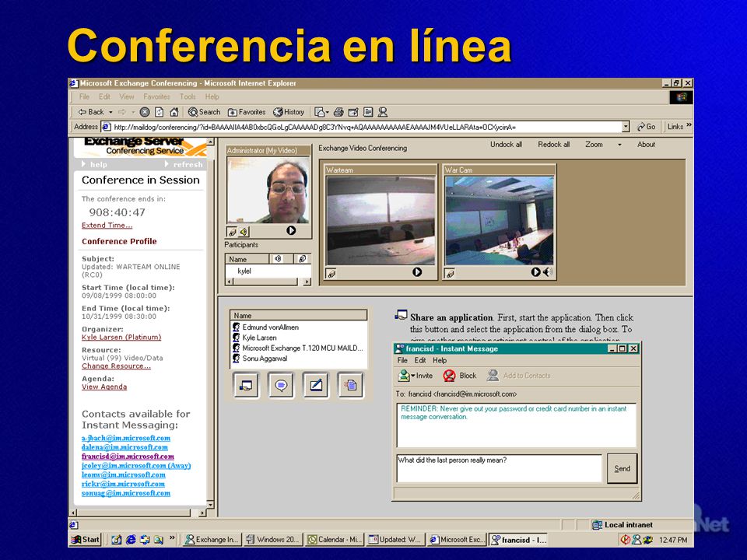Click the browser address URL field
This screenshot has width=747, height=560.
click(366, 127)
